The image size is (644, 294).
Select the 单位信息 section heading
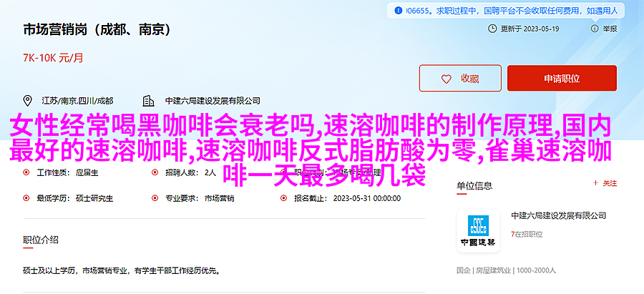pyautogui.click(x=474, y=185)
